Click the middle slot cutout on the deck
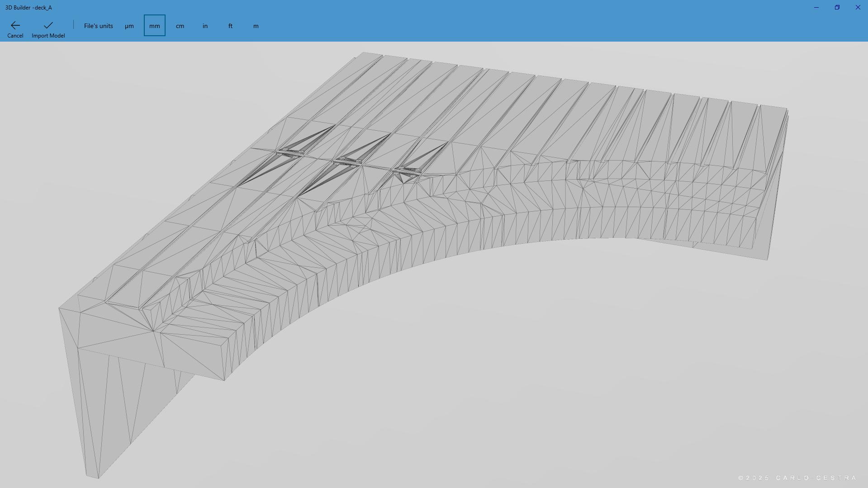 point(347,161)
